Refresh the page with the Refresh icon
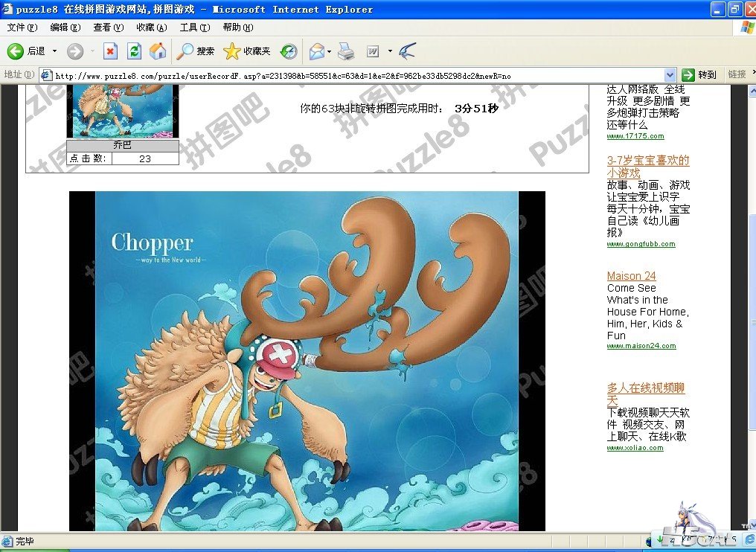Image resolution: width=756 pixels, height=552 pixels. pyautogui.click(x=134, y=51)
